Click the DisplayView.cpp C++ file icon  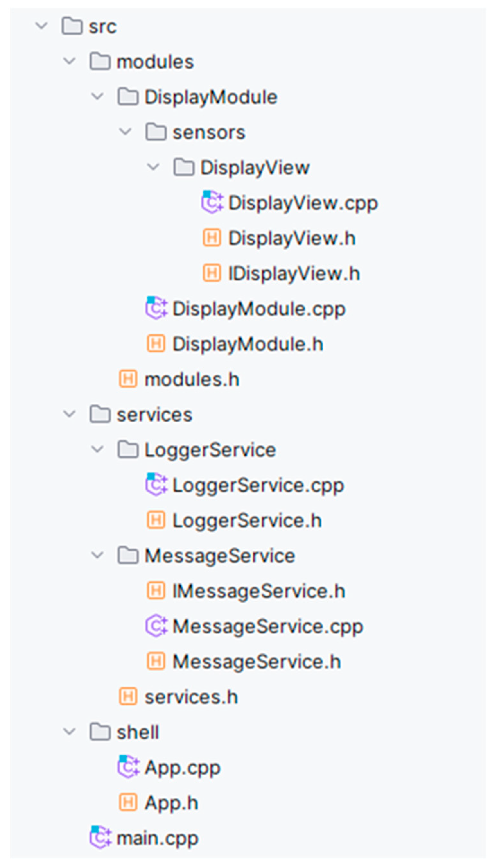pos(212,202)
